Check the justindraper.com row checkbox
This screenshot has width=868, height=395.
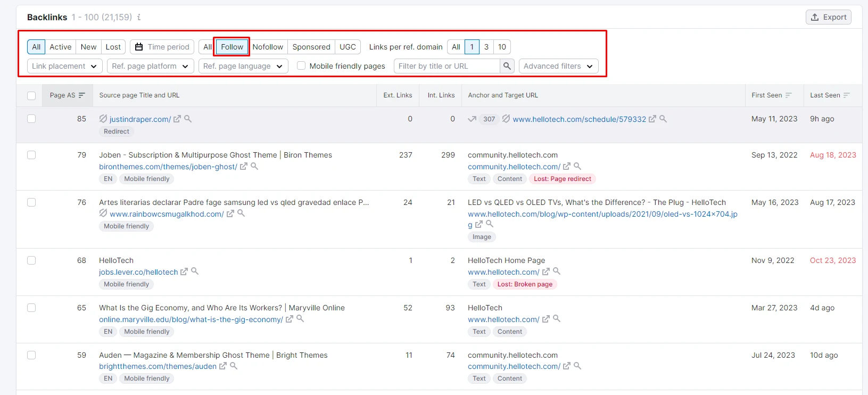coord(31,119)
